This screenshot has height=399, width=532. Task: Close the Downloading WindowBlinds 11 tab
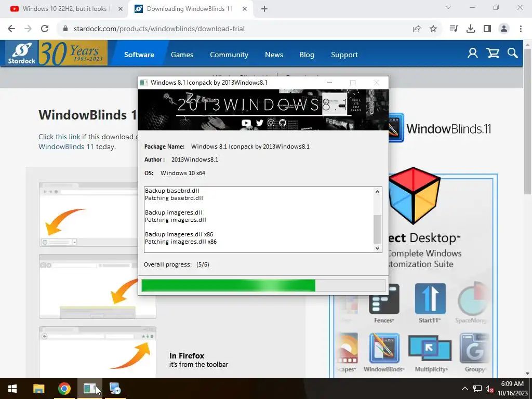[245, 9]
